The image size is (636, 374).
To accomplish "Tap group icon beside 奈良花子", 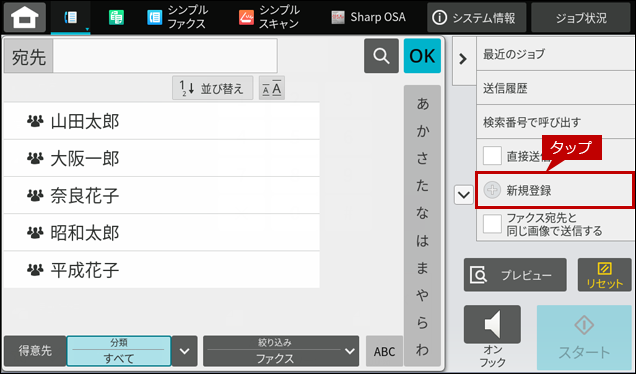I will click(x=35, y=196).
